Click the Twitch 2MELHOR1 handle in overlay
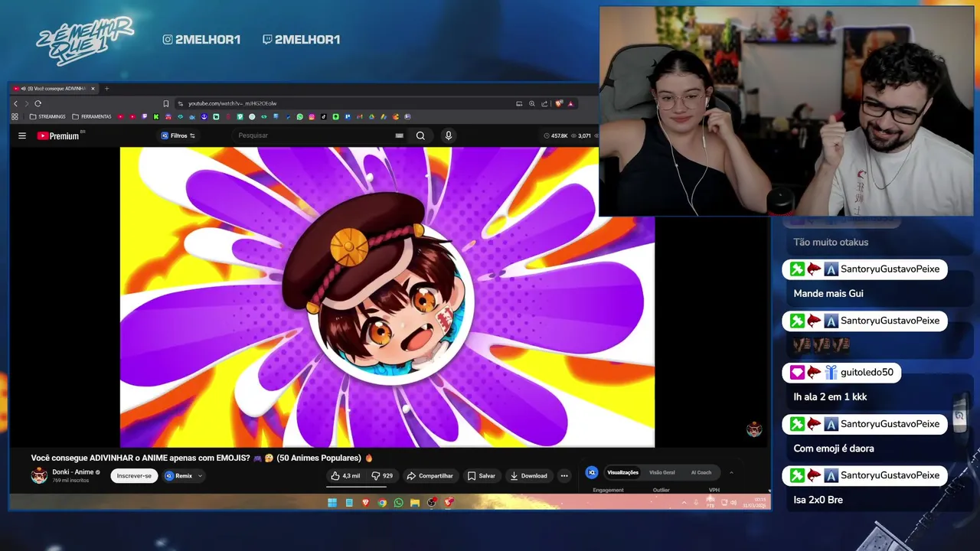980x551 pixels. [302, 40]
